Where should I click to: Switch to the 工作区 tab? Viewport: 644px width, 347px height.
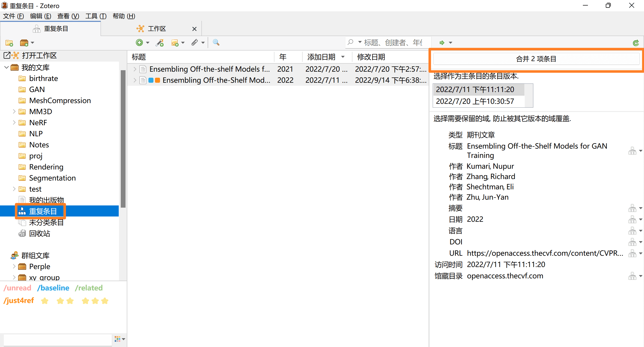click(x=156, y=29)
